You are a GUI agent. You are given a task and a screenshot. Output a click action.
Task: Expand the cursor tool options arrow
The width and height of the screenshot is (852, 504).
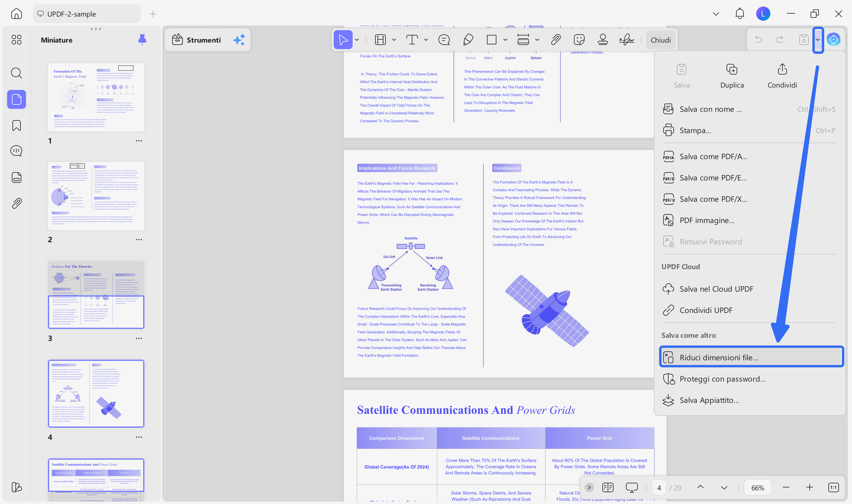point(357,40)
